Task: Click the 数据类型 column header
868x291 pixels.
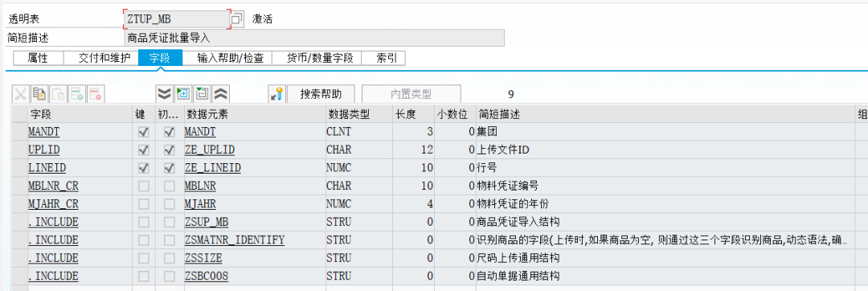Action: (x=358, y=114)
